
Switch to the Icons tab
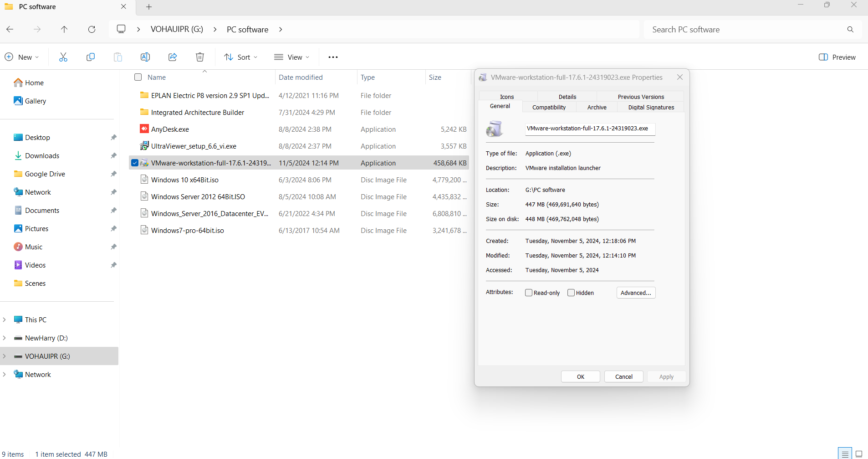[507, 97]
